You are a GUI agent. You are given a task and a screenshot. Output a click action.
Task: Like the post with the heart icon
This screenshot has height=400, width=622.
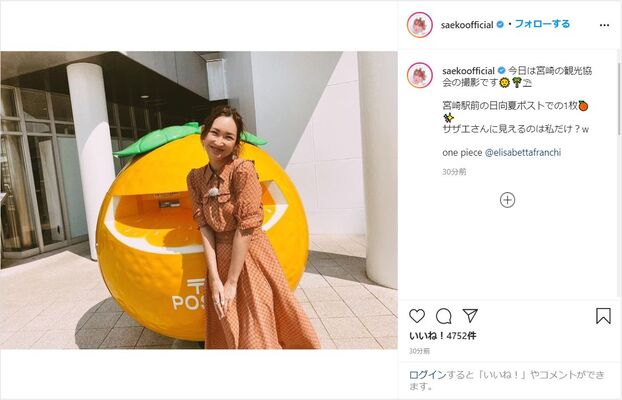pos(417,316)
